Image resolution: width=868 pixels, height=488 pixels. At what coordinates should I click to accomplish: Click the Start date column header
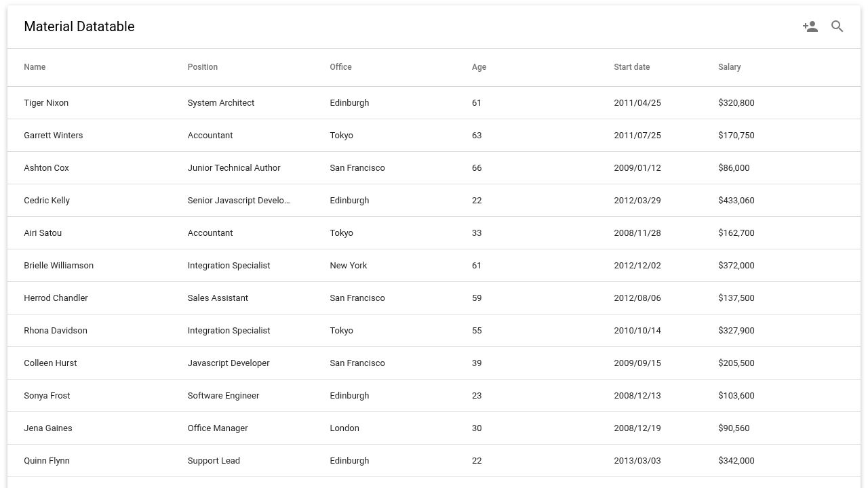(632, 67)
